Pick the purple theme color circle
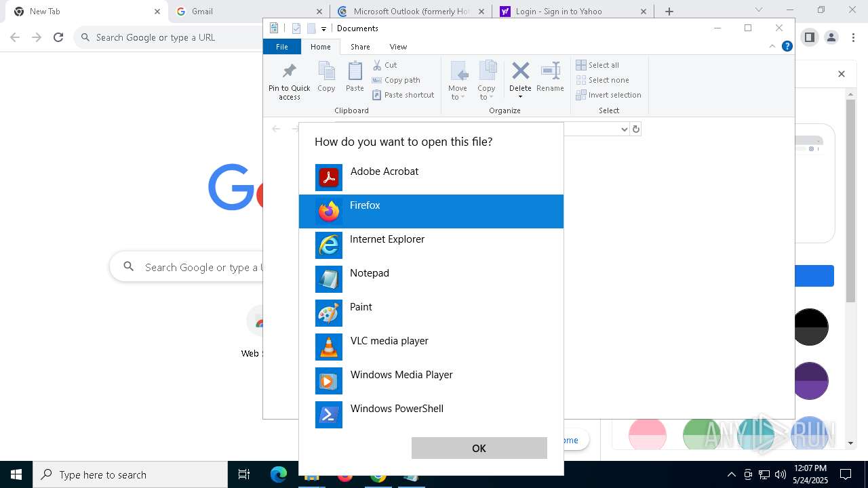Viewport: 868px width, 488px height. click(x=811, y=380)
